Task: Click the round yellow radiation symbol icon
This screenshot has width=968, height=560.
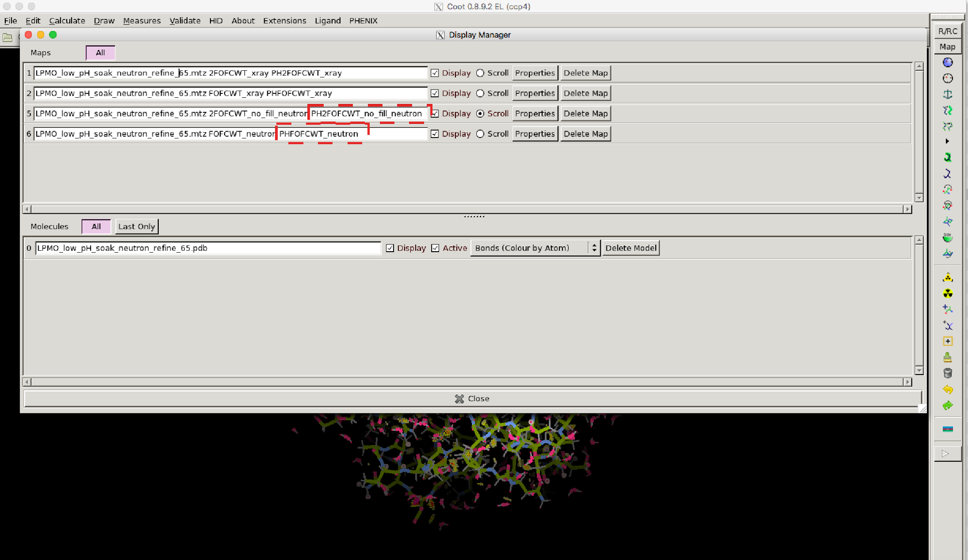Action: (x=948, y=293)
